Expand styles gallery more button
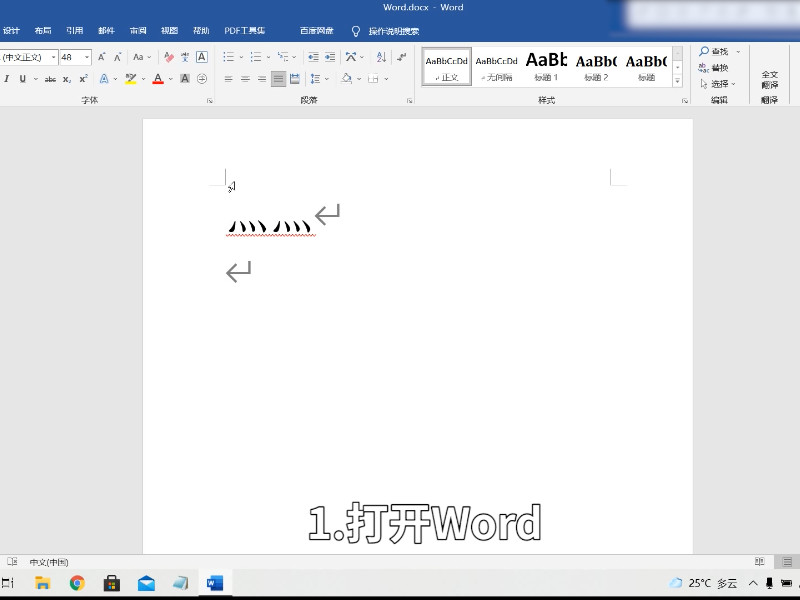This screenshot has height=600, width=800. (x=678, y=81)
